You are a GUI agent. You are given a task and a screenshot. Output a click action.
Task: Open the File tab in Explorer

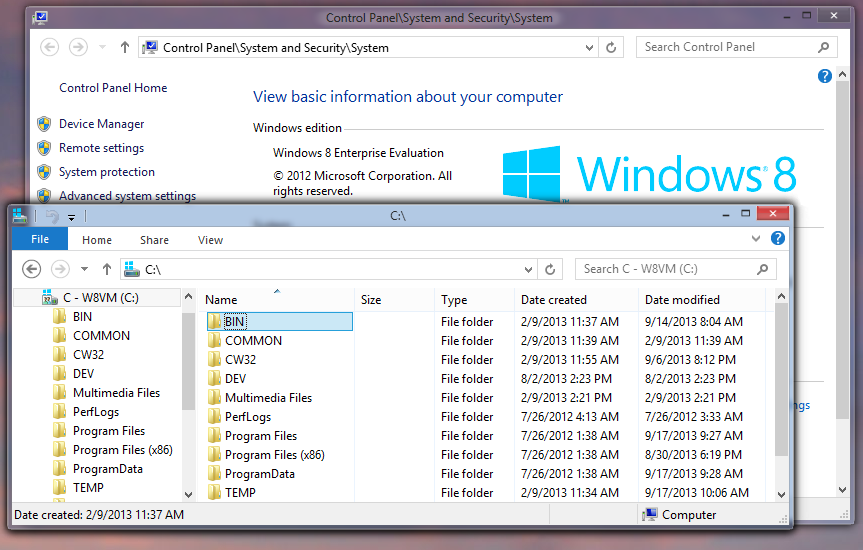tap(40, 239)
